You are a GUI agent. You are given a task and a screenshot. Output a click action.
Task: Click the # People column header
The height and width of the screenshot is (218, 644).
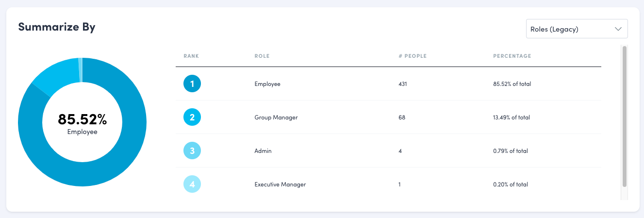[412, 56]
